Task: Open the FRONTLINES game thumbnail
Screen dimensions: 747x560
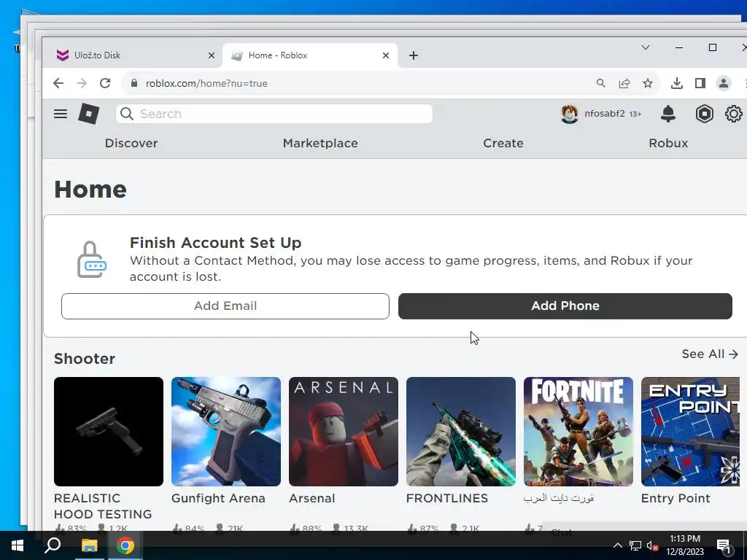Action: click(461, 432)
